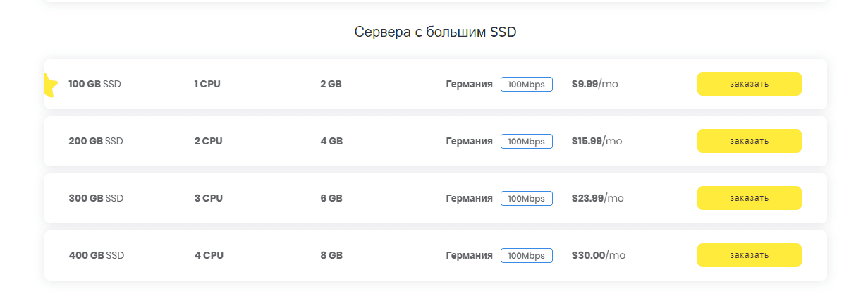Select the $9.99/mo price text
Screen dimensions: 868x308
(x=594, y=85)
